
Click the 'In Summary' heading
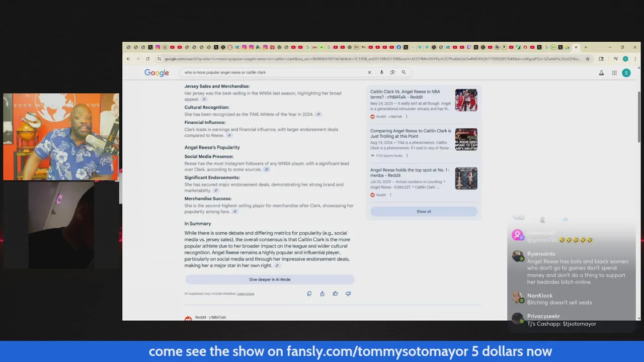tap(198, 224)
